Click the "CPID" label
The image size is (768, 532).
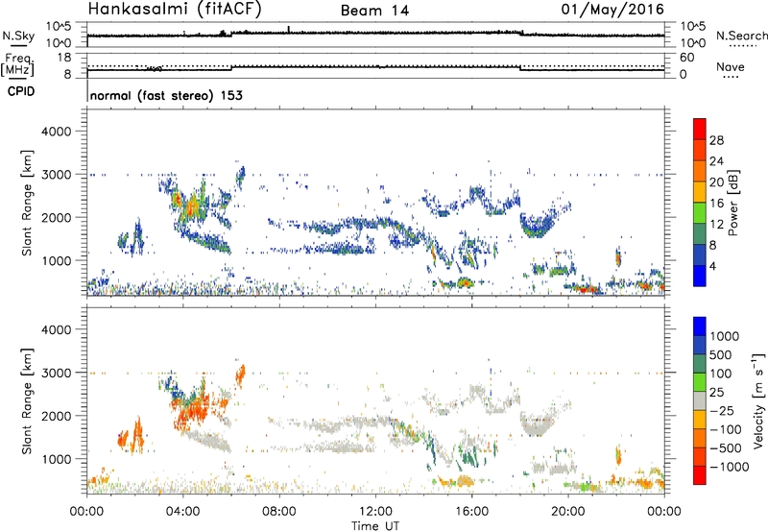click(21, 91)
